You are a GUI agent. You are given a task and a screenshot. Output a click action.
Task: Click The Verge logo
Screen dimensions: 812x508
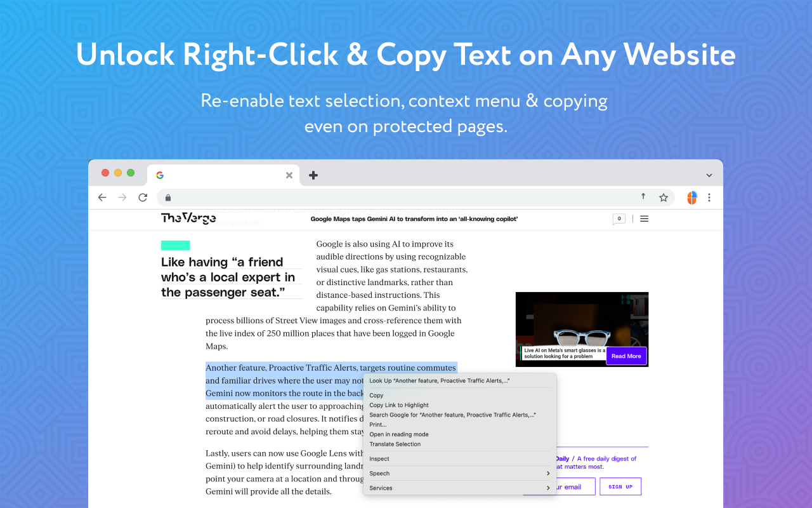click(188, 218)
